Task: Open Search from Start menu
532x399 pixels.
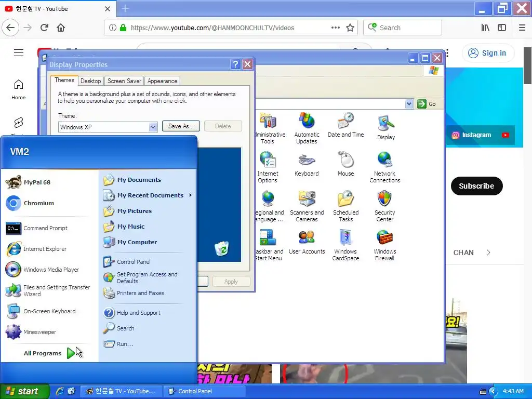Action: point(119,328)
